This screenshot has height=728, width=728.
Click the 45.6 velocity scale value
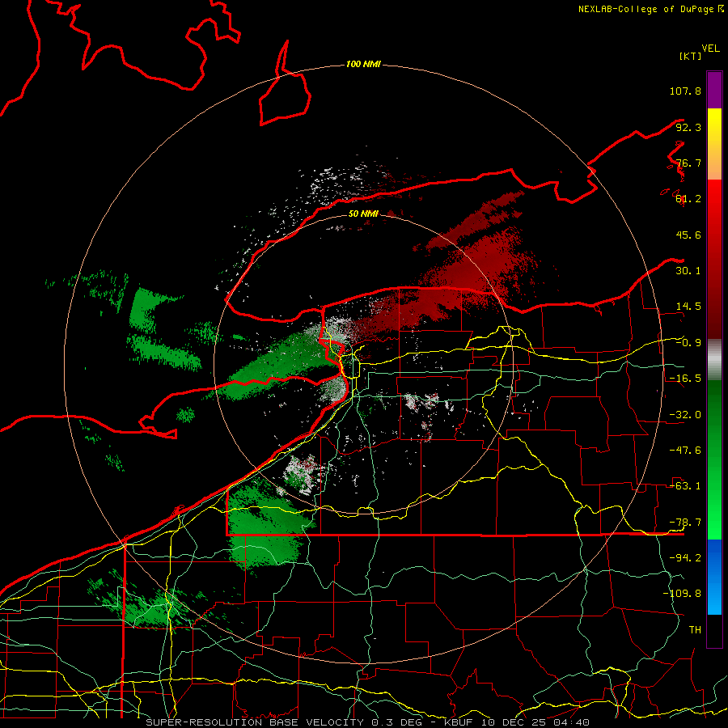688,235
